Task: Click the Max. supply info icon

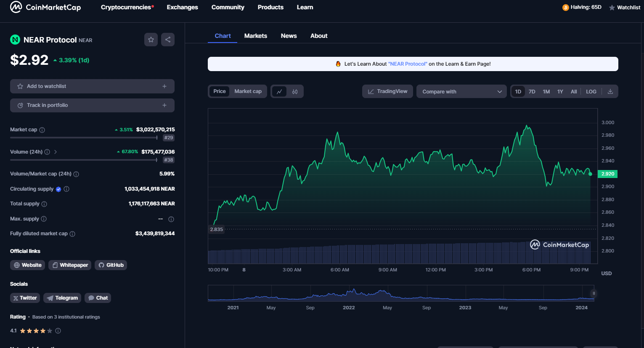Action: (44, 219)
